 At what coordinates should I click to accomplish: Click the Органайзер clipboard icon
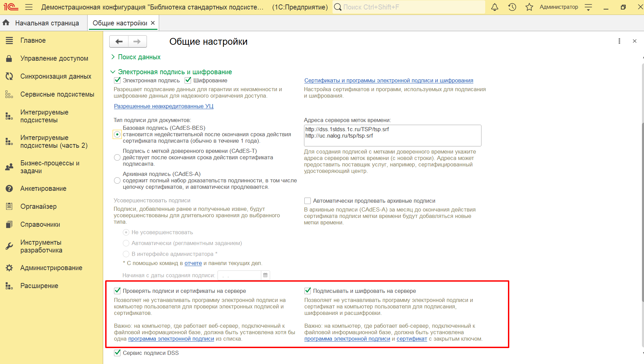pos(9,206)
